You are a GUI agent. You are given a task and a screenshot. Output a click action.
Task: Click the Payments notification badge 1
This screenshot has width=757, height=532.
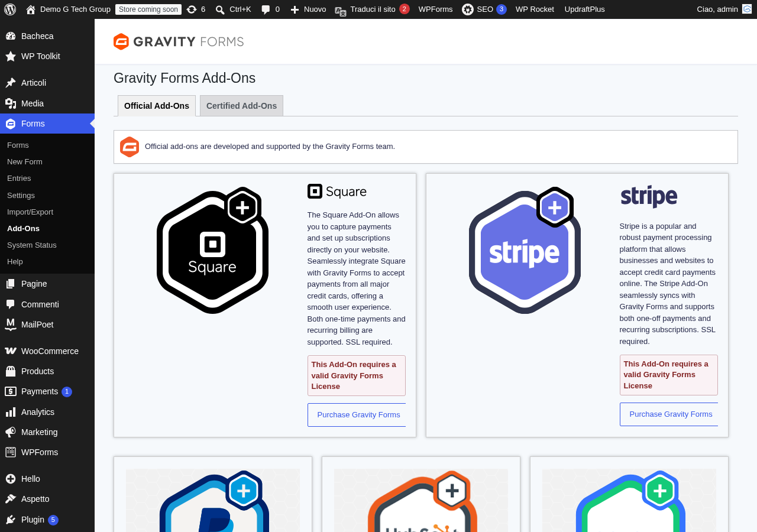pos(67,392)
